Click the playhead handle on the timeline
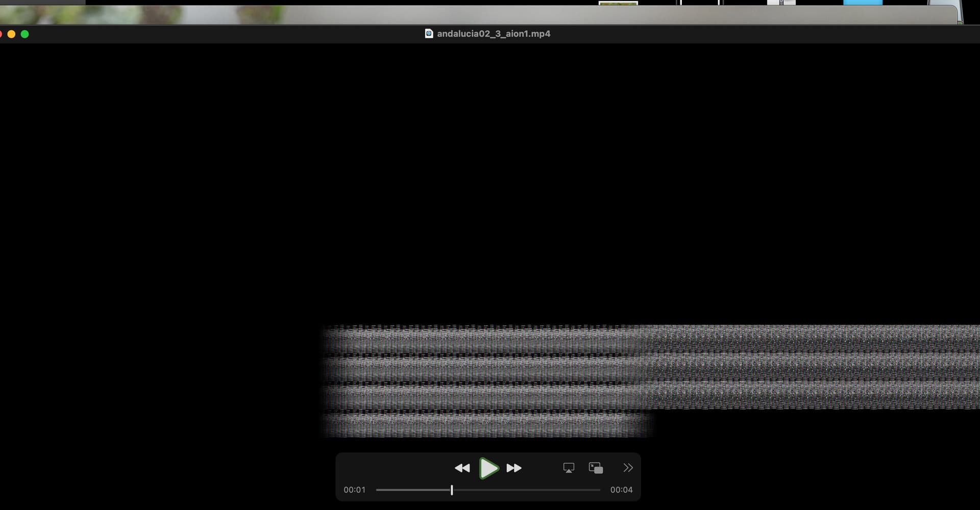 452,490
